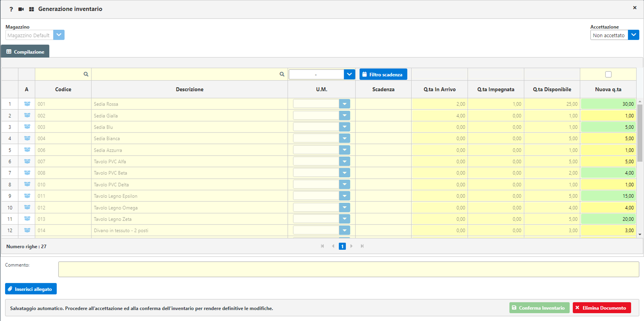Click Q.ta In Arrivo 4,00 for Sedia Gialla
The height and width of the screenshot is (321, 644).
439,115
